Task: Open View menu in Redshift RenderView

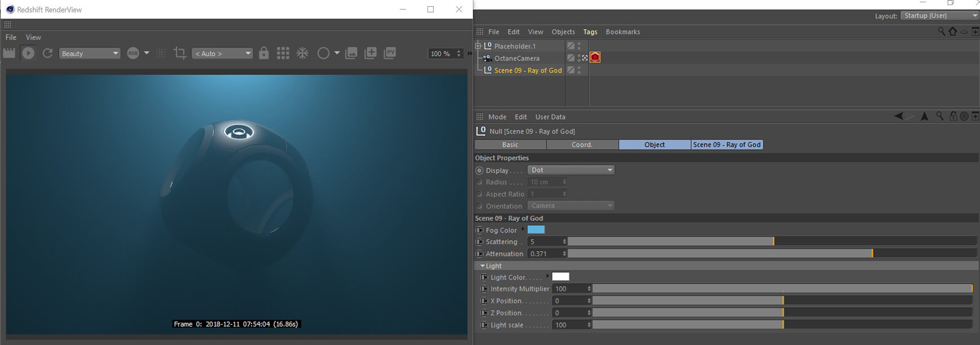Action: pyautogui.click(x=33, y=37)
